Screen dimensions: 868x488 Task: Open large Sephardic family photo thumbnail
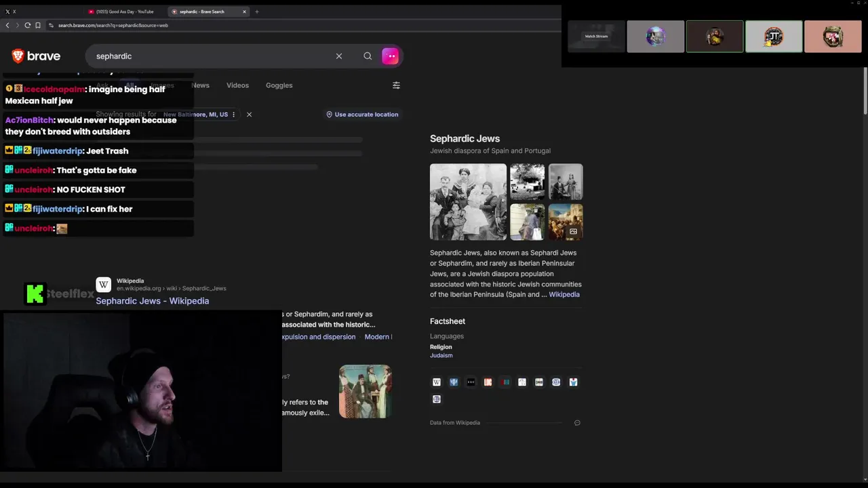[x=468, y=202]
